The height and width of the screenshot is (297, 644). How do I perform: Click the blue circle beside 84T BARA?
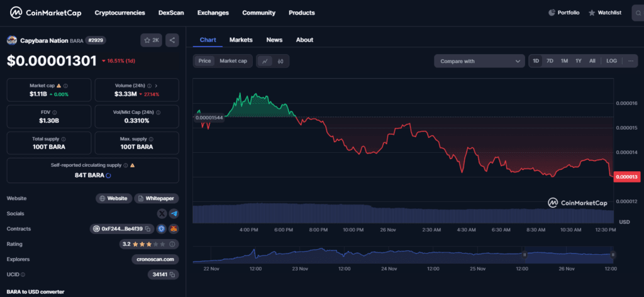(x=108, y=176)
